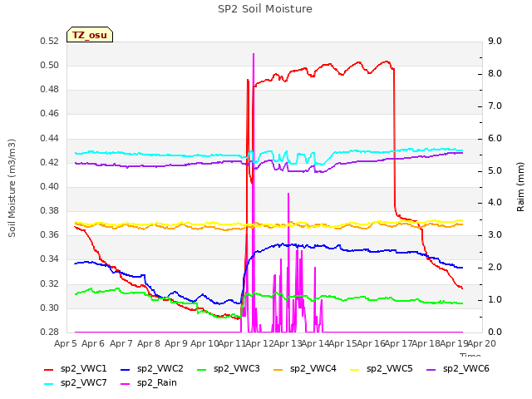The width and height of the screenshot is (532, 399).
Task: Click the 3.0 rain axis tick label
Action: point(495,234)
